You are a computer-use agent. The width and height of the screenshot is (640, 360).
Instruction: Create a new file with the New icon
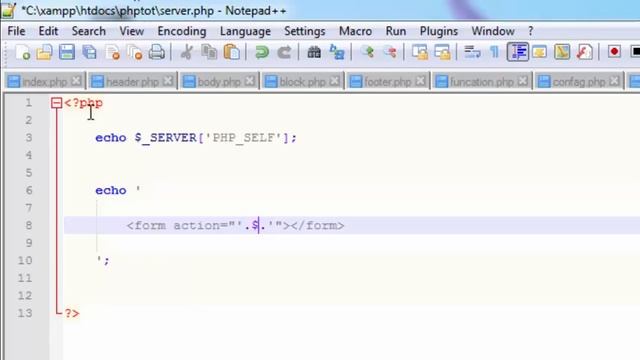pos(22,52)
